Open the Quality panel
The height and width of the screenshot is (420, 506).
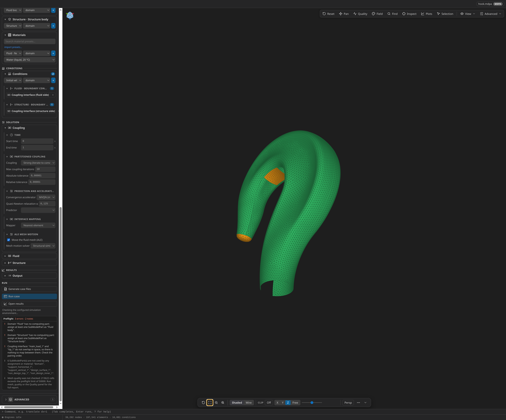[360, 14]
